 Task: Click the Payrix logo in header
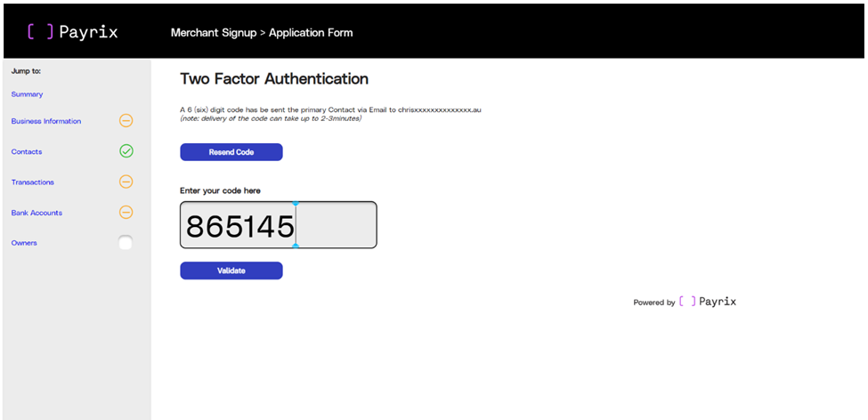point(72,32)
